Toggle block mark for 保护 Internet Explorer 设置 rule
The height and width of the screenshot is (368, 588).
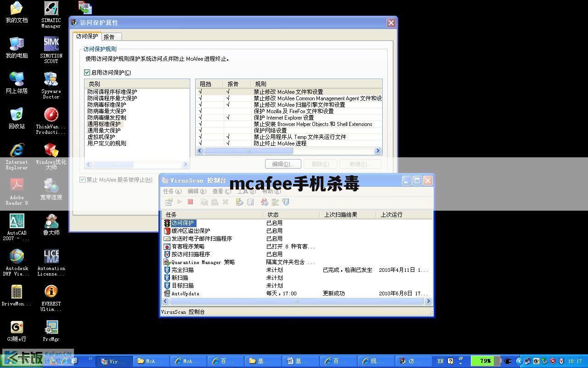[x=201, y=118]
